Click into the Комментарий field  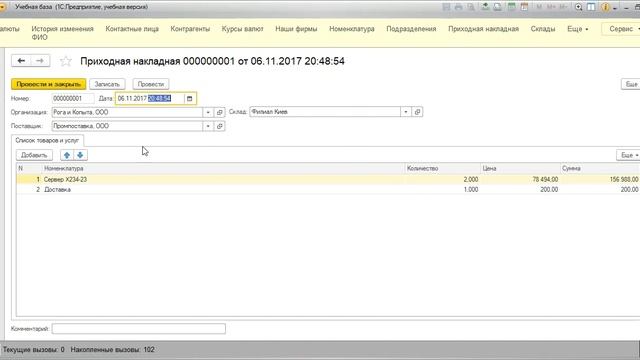pyautogui.click(x=139, y=329)
